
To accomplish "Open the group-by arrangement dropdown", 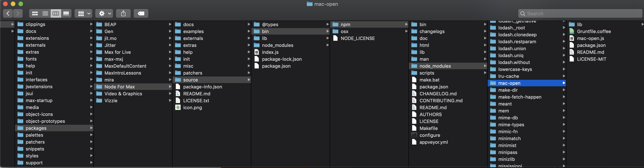I will (x=84, y=13).
